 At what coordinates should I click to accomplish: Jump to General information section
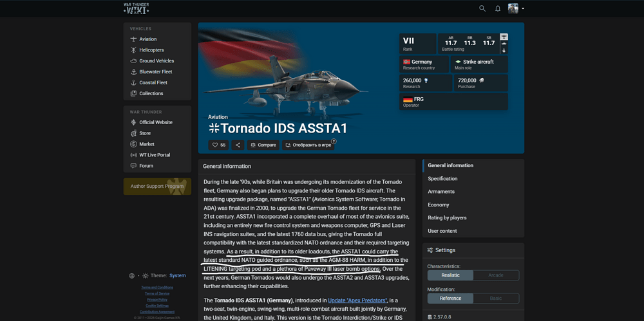(x=451, y=165)
